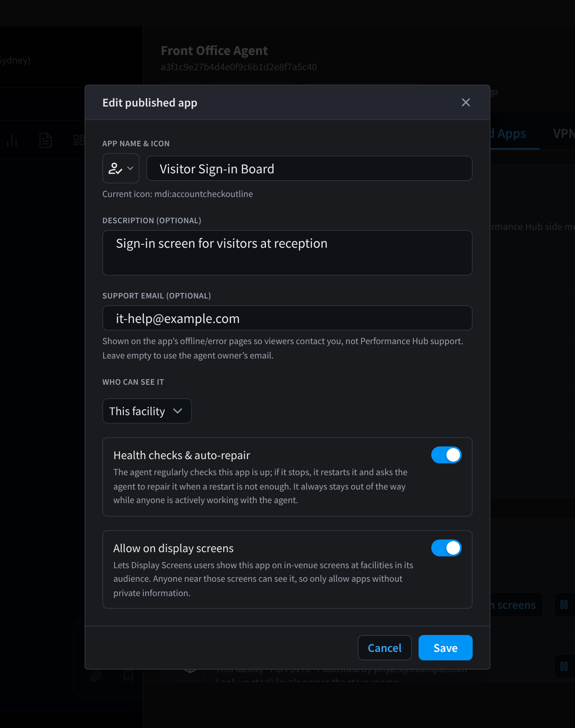This screenshot has width=575, height=728.
Task: Open the app icon picker dropdown
Action: point(121,168)
